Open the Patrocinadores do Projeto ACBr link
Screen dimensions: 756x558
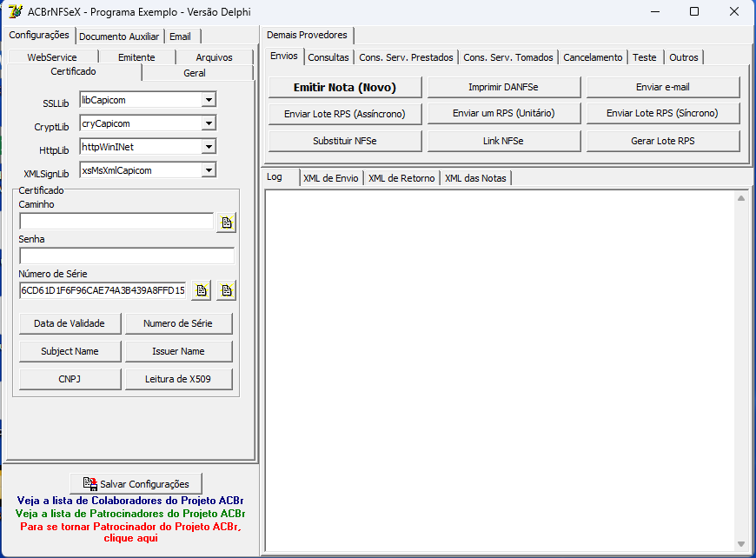130,513
